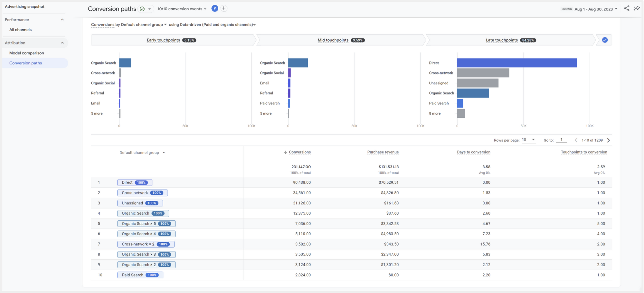Click the $70,529.51 revenue cell
Image resolution: width=644 pixels, height=293 pixels.
click(388, 182)
